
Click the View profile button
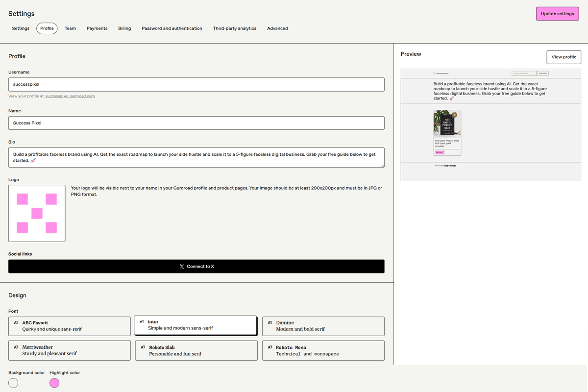click(563, 57)
